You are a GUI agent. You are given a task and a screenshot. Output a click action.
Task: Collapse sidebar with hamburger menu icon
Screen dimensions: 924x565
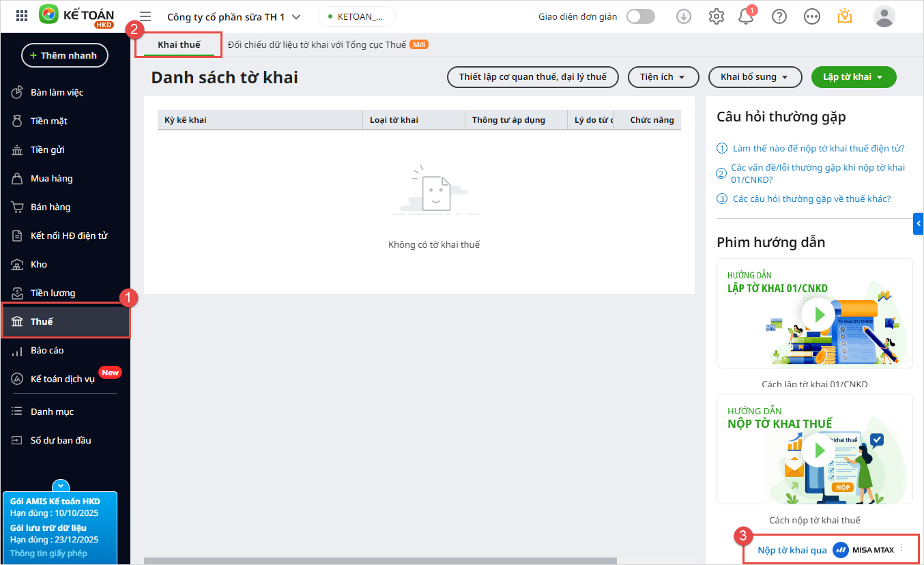click(145, 16)
